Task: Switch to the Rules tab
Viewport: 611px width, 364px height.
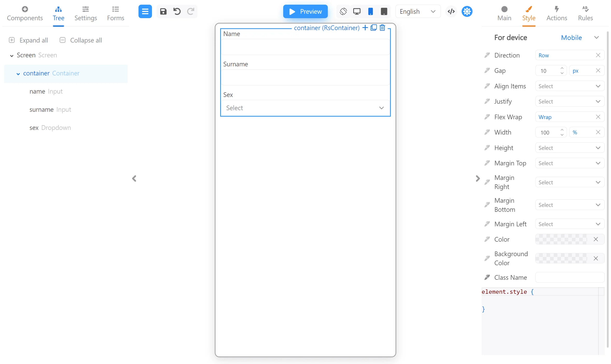Action: (x=585, y=13)
